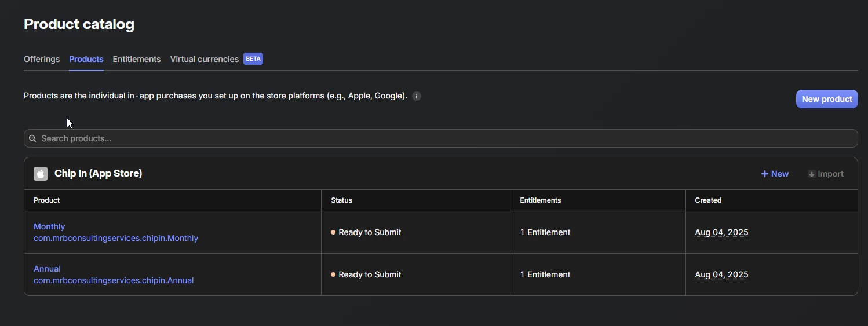
Task: Click the plus New button in Chip In header
Action: pyautogui.click(x=775, y=174)
